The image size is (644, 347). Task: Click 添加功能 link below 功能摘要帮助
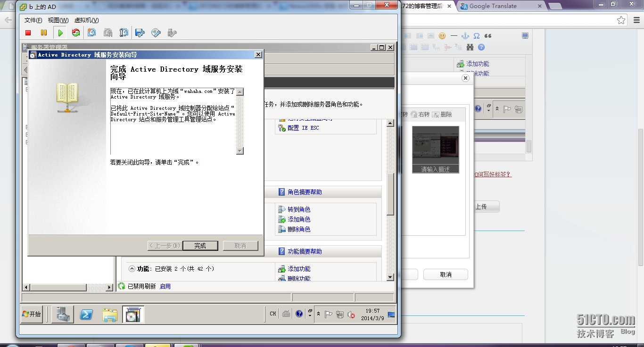coord(299,269)
